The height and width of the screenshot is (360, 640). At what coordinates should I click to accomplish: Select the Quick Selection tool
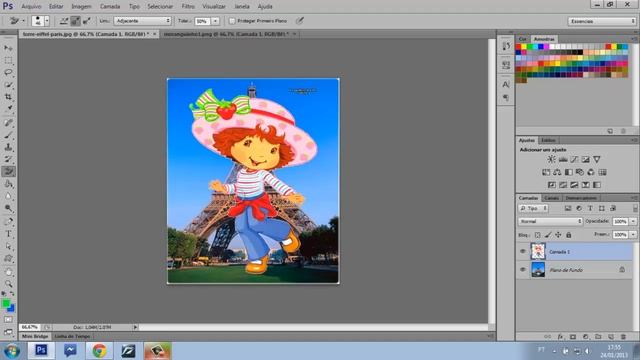click(8, 85)
